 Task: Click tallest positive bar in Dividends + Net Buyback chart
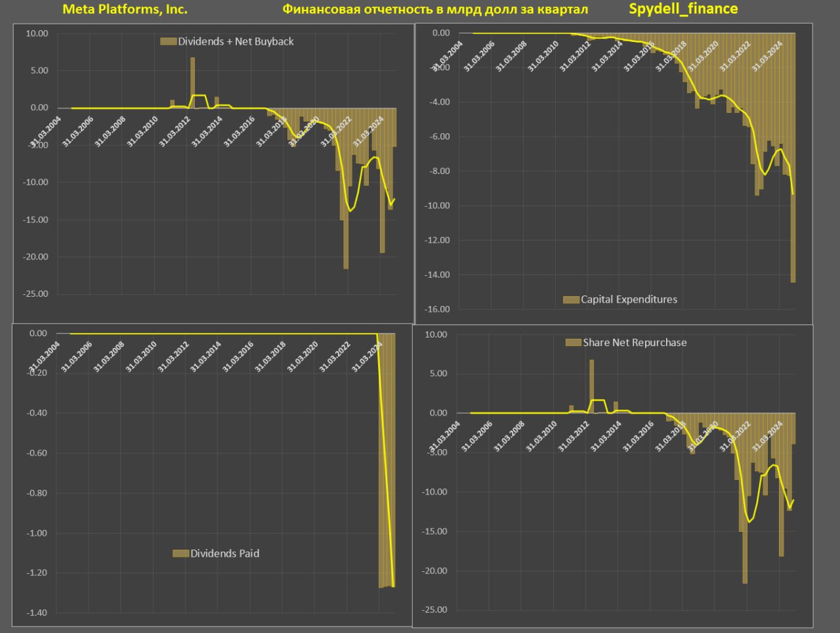[192, 82]
